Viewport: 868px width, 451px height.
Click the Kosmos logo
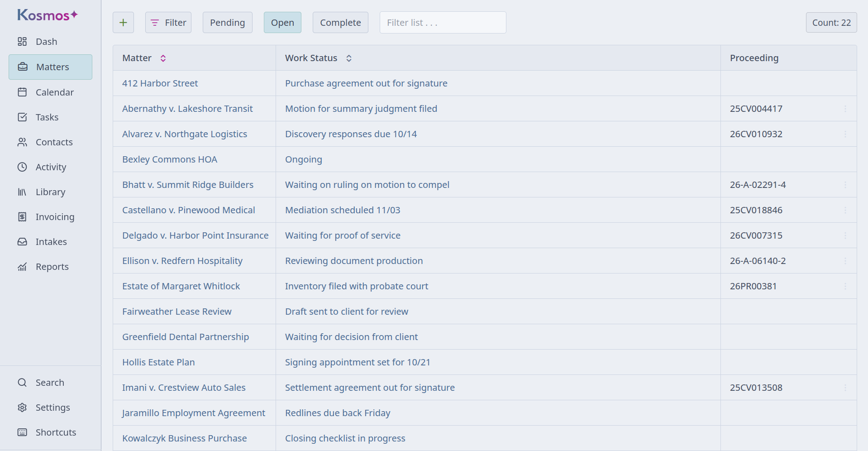click(x=48, y=15)
